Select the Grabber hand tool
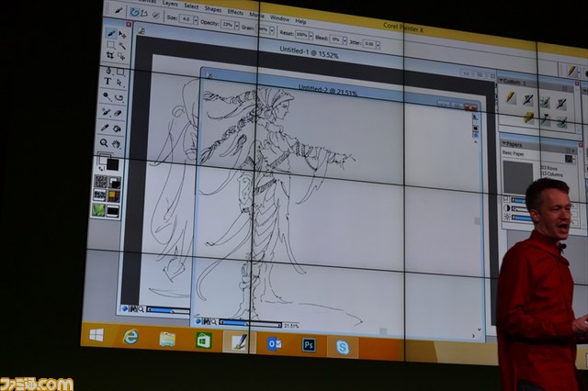 116,144
